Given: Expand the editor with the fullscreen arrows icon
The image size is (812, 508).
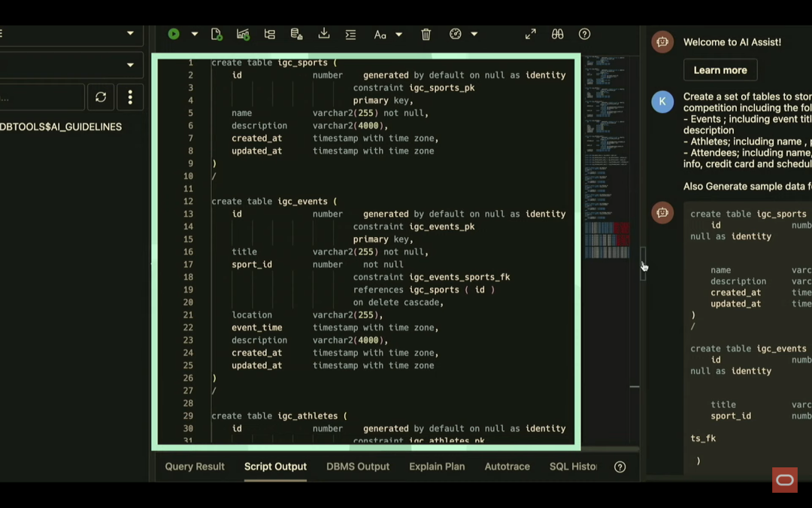Looking at the screenshot, I should click(x=530, y=34).
